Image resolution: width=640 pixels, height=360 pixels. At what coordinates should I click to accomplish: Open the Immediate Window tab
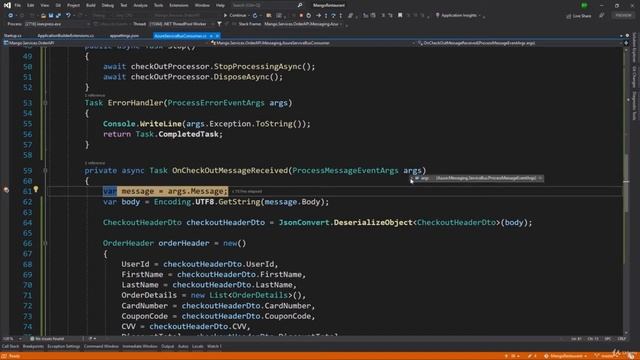(140, 347)
